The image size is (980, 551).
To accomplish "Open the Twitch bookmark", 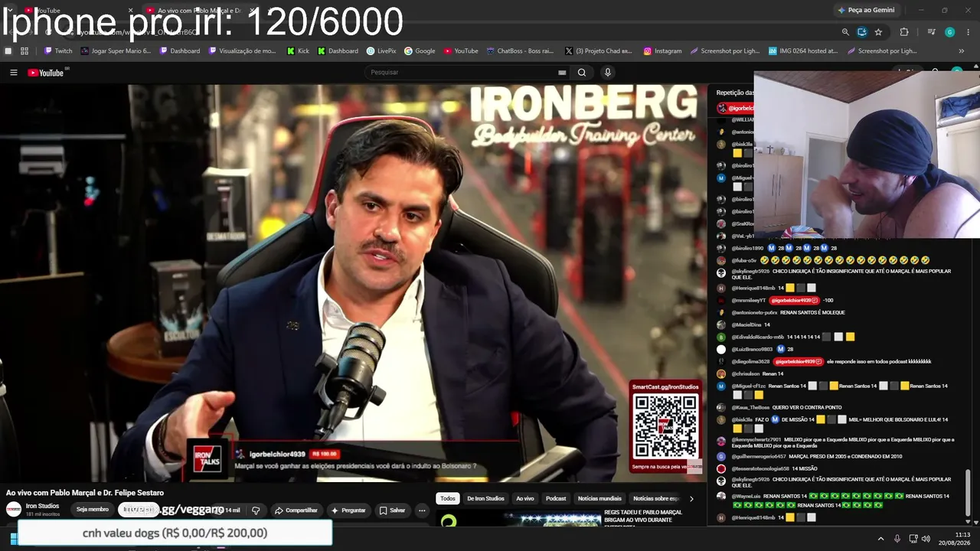I will (x=58, y=51).
